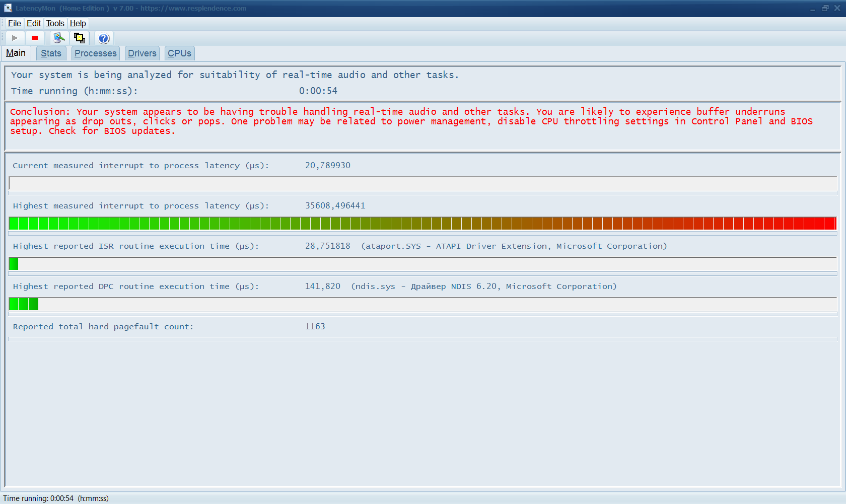Image resolution: width=846 pixels, height=504 pixels.
Task: Click the 'Reported total hard pagefault count' label
Action: (x=103, y=326)
